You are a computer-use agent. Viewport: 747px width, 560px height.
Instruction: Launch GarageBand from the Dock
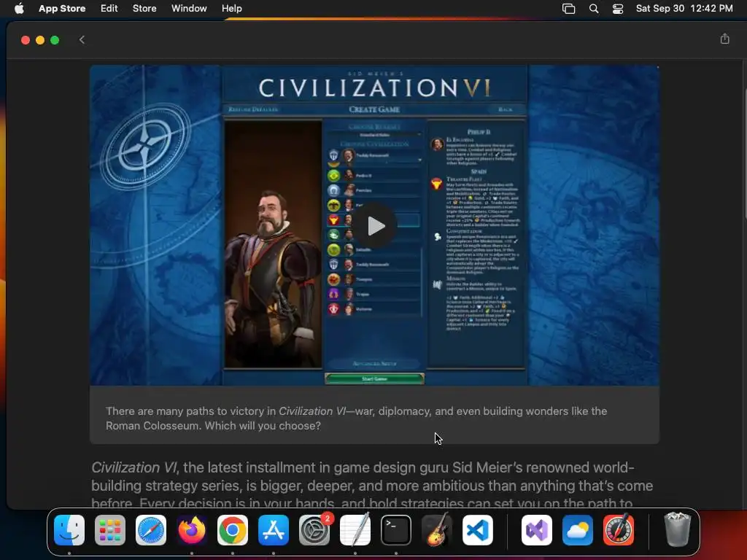[437, 529]
